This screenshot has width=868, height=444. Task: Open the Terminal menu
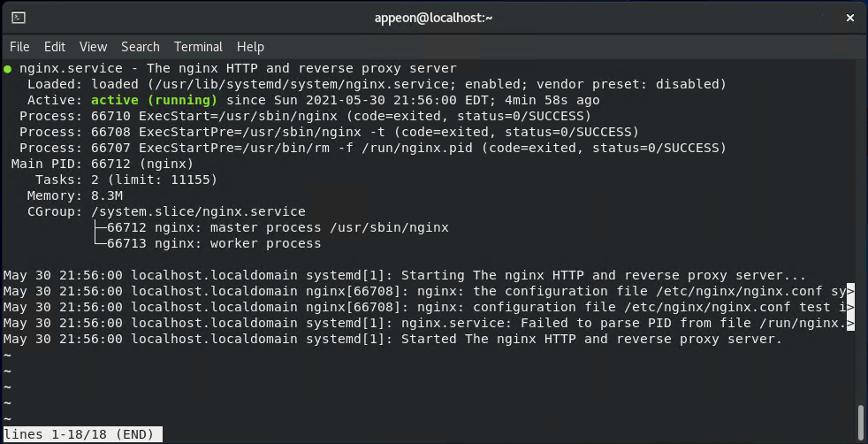[x=198, y=47]
